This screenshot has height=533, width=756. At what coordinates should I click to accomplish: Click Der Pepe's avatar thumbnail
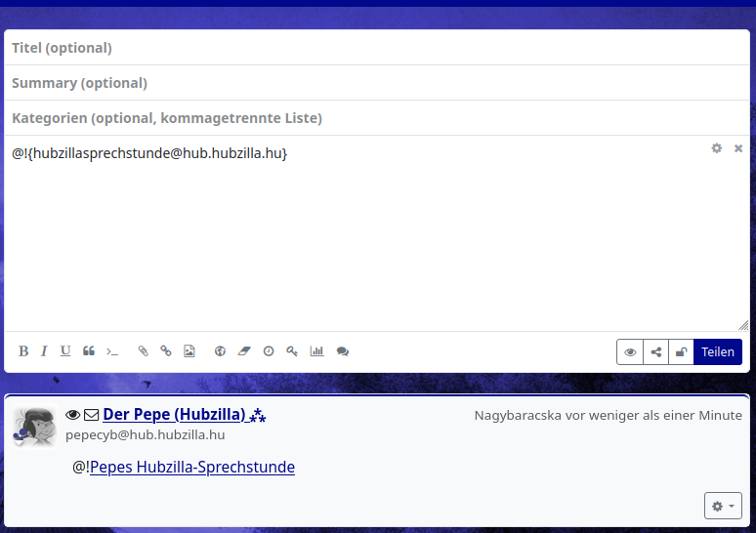click(34, 427)
